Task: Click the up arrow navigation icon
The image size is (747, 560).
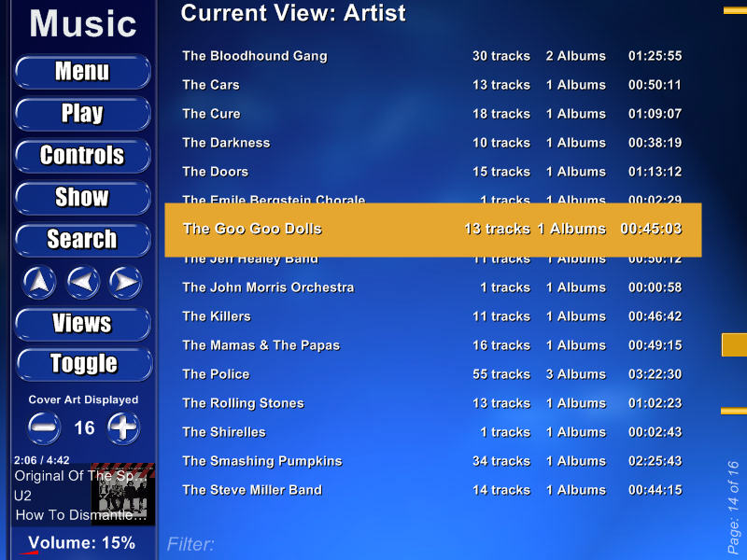Action: pyautogui.click(x=39, y=283)
